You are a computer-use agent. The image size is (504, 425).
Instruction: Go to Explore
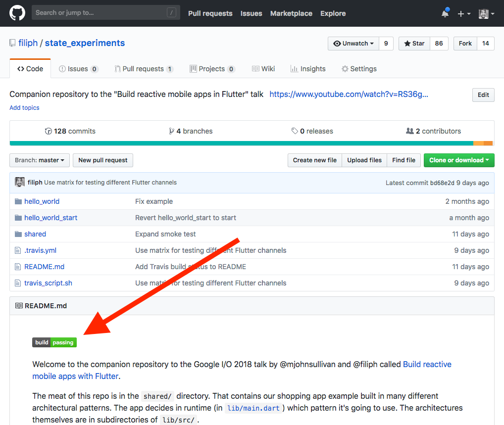[333, 13]
